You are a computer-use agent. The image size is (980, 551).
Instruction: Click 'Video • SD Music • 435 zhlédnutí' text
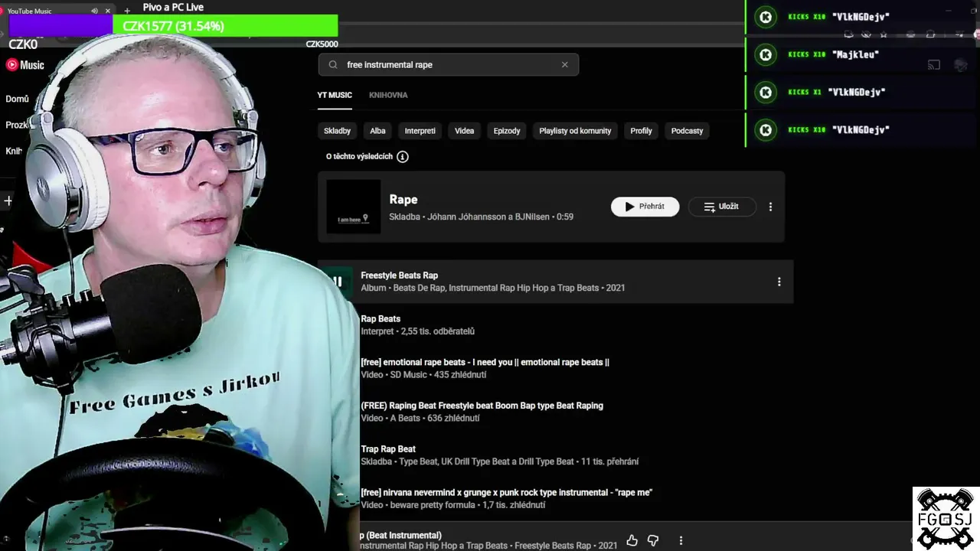tap(423, 375)
